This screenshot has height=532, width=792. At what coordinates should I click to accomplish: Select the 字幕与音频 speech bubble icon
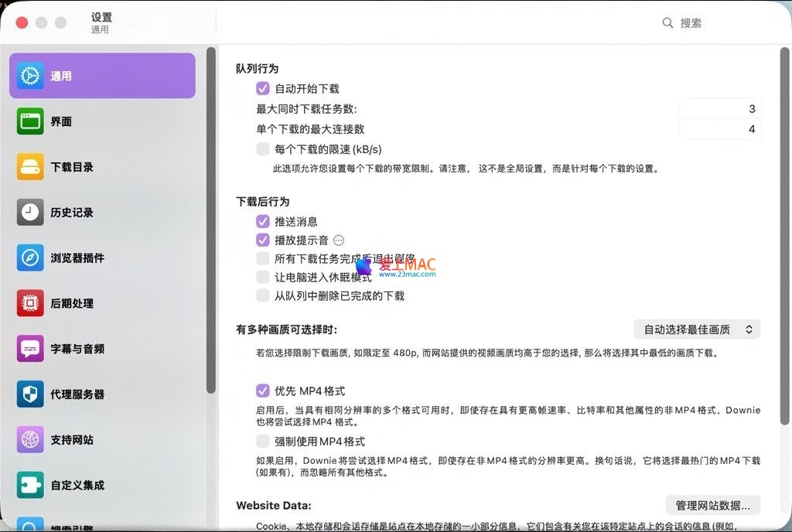[x=30, y=349]
